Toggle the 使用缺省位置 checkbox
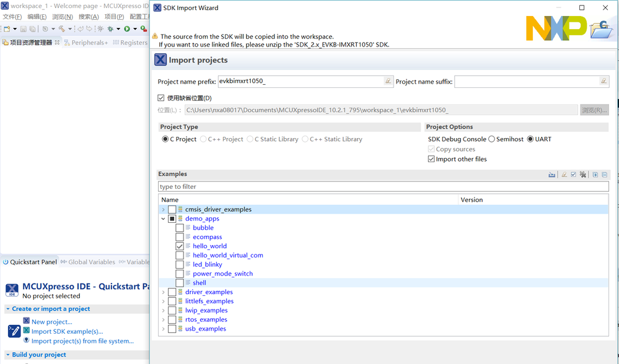This screenshot has height=364, width=619. click(160, 98)
